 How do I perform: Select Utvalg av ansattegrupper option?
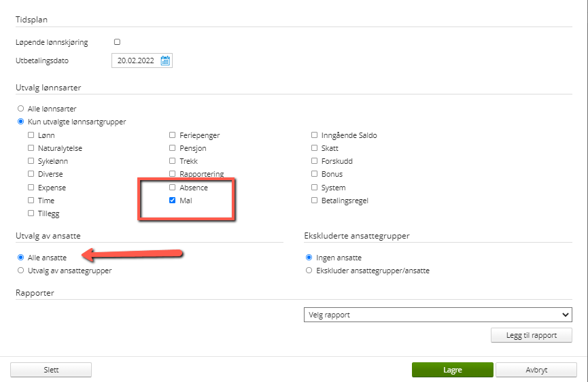21,271
